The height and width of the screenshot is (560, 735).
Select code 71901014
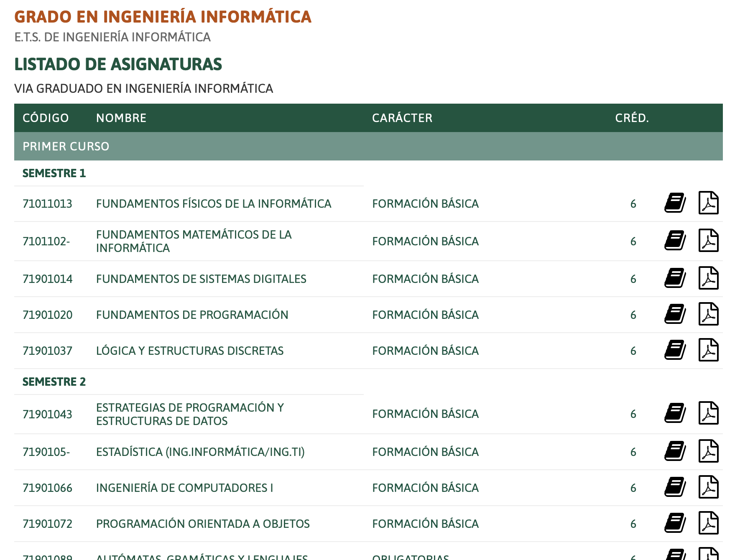pos(47,279)
